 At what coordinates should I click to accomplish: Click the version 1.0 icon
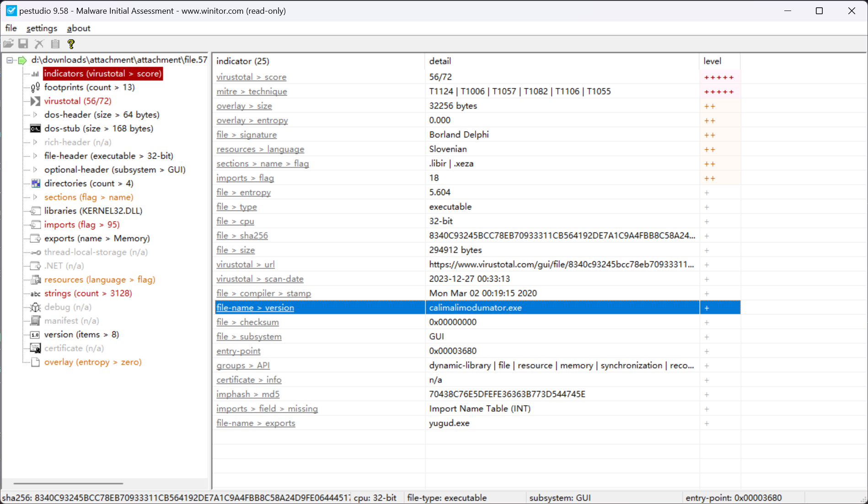click(x=35, y=335)
